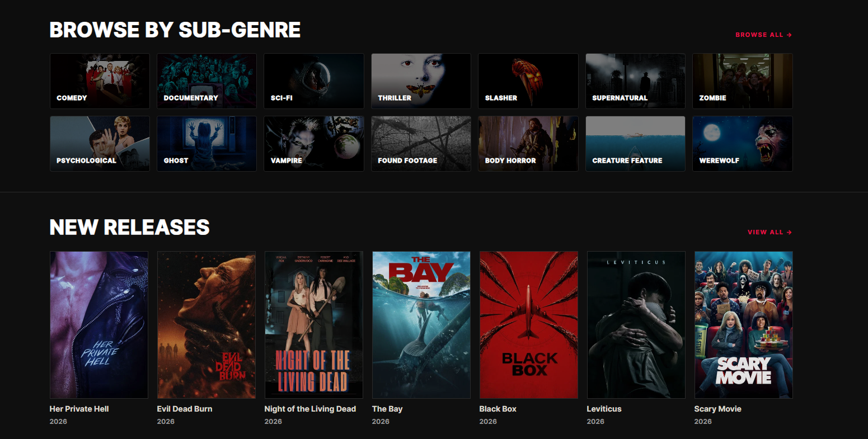Open the Evil Dead Burn poster
This screenshot has width=868, height=439.
207,325
